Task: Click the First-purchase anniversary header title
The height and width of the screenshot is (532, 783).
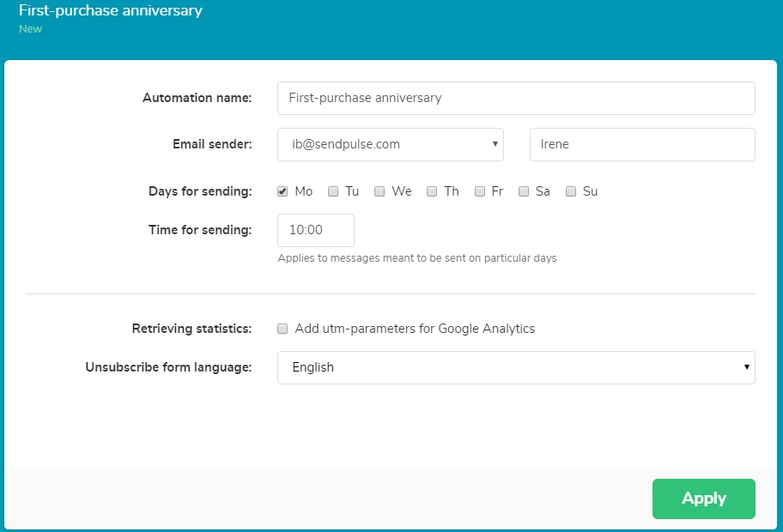Action: [x=110, y=11]
